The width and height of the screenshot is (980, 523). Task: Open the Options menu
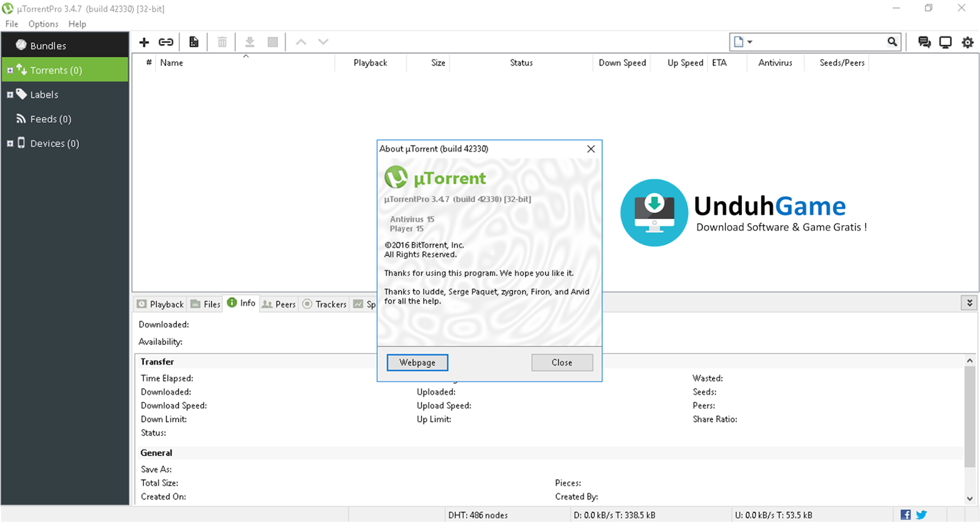(x=43, y=24)
